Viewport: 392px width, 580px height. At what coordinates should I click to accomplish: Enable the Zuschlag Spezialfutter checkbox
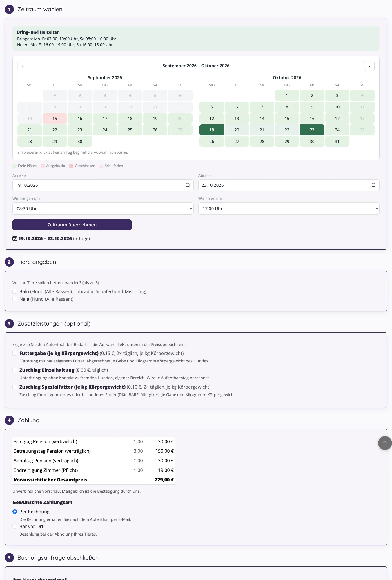tap(15, 387)
